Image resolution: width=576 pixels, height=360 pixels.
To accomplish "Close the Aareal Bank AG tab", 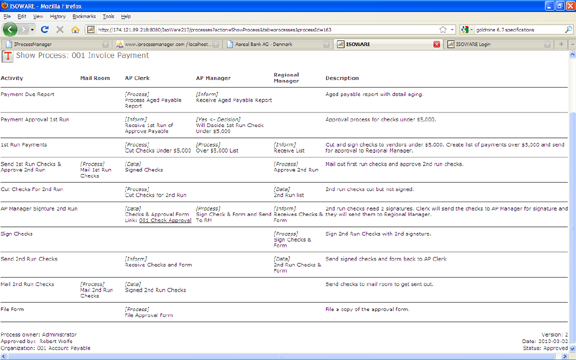I will click(x=327, y=44).
